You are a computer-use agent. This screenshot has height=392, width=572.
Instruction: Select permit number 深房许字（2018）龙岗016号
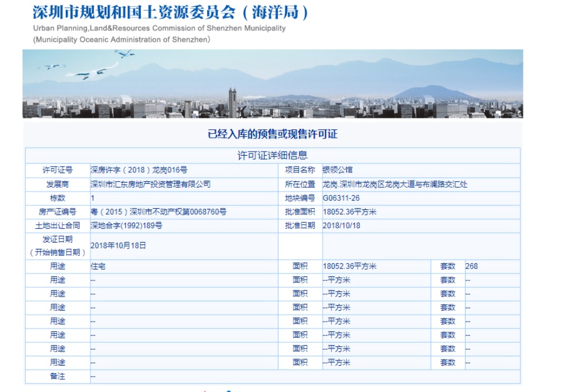[x=139, y=170]
